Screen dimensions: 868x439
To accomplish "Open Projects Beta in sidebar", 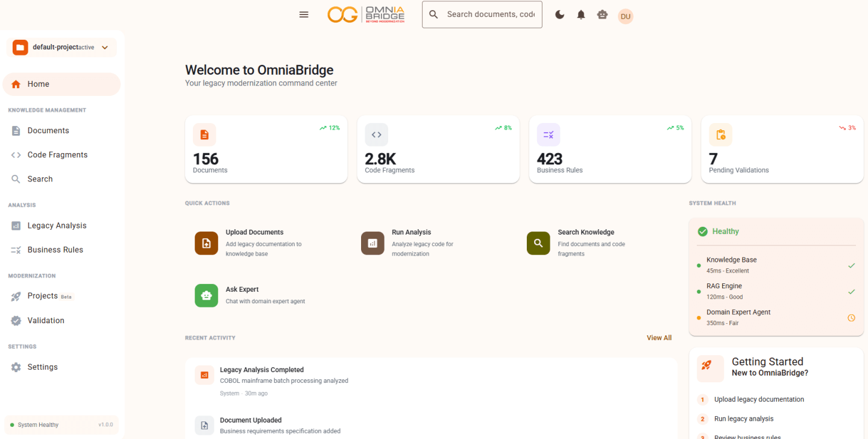I will (x=43, y=296).
